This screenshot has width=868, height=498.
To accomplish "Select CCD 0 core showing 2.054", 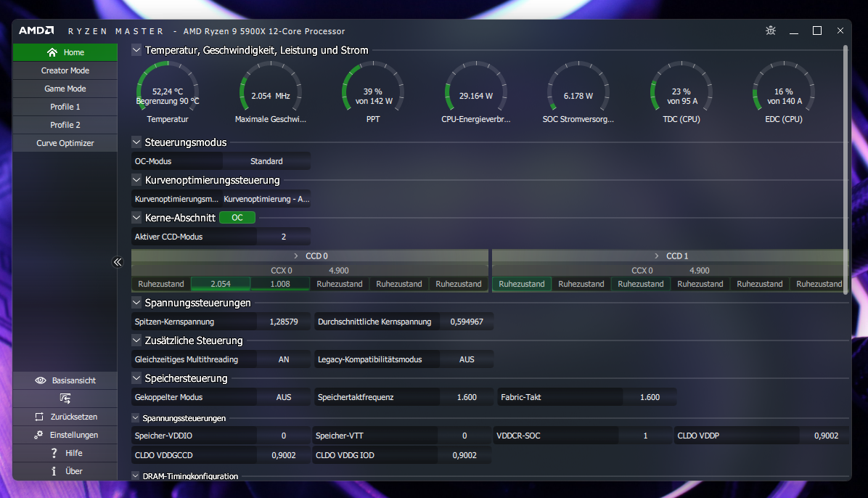I will pos(221,284).
